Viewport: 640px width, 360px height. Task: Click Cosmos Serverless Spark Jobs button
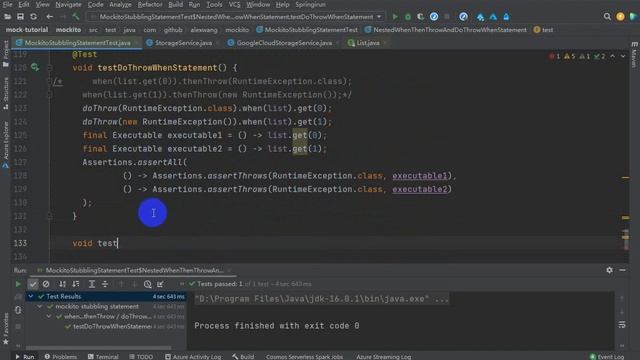[x=304, y=356]
